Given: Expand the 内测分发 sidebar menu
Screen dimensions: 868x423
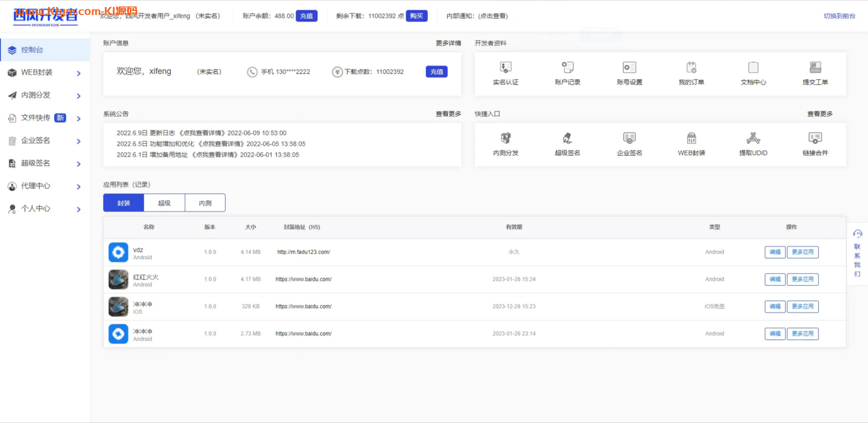Looking at the screenshot, I should (45, 95).
